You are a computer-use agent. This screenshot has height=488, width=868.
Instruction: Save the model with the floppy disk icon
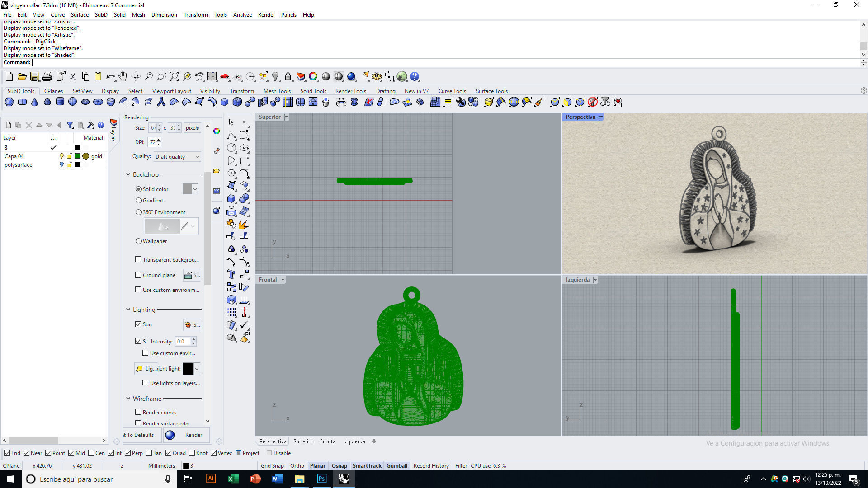pos(35,76)
